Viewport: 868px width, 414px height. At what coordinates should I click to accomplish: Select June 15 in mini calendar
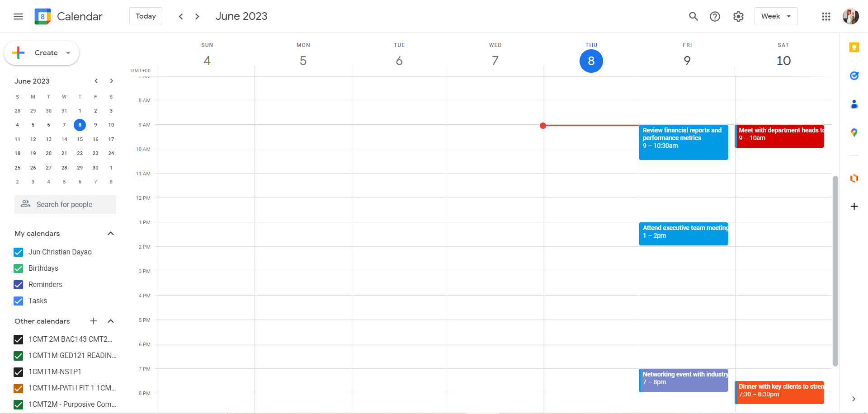[x=80, y=139]
